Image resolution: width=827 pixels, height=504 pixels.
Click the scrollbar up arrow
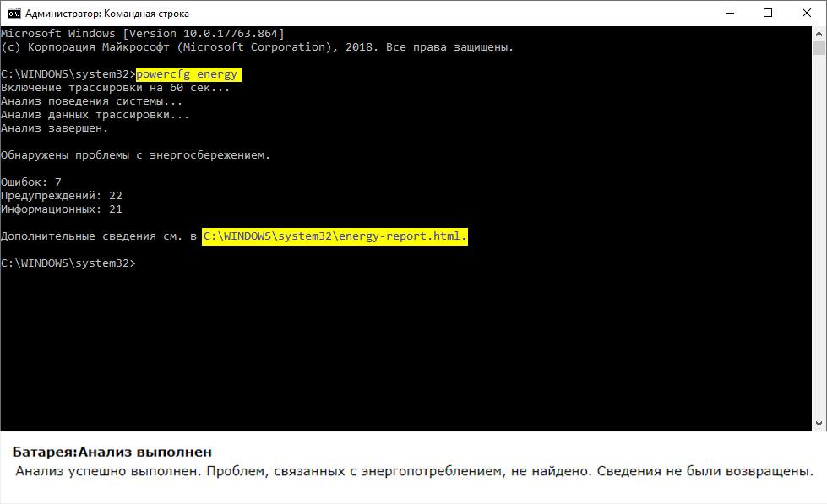(819, 33)
